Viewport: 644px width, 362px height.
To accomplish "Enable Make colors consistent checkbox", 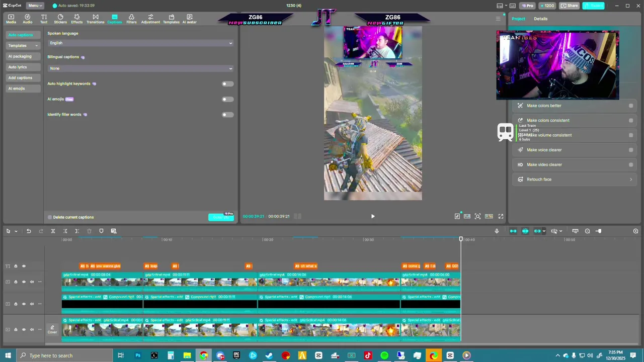I will [x=631, y=120].
